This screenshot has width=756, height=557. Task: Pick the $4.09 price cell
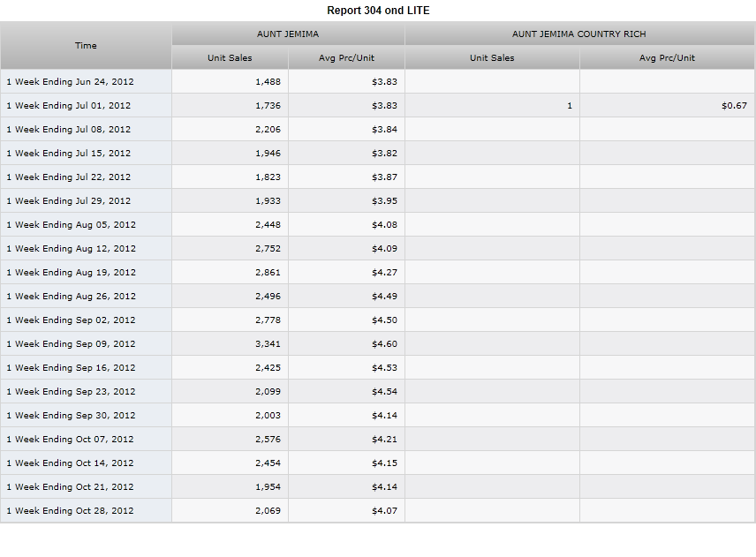(347, 249)
